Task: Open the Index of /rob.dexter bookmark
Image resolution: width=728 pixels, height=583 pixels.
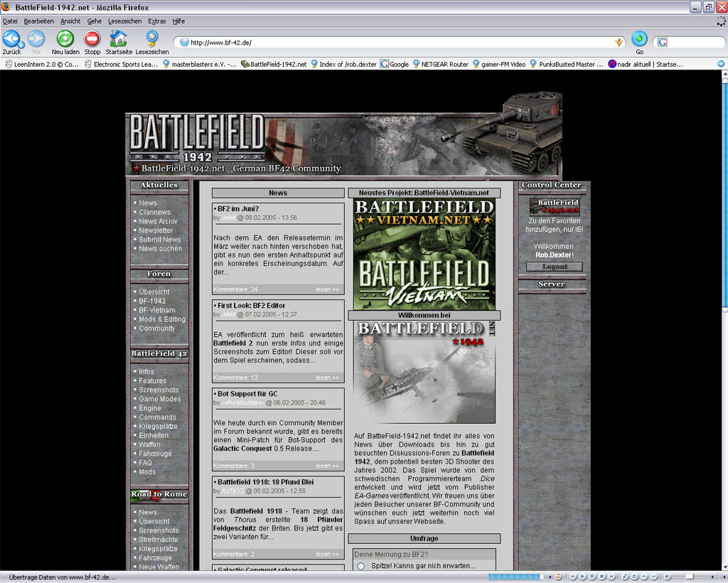Action: point(343,65)
